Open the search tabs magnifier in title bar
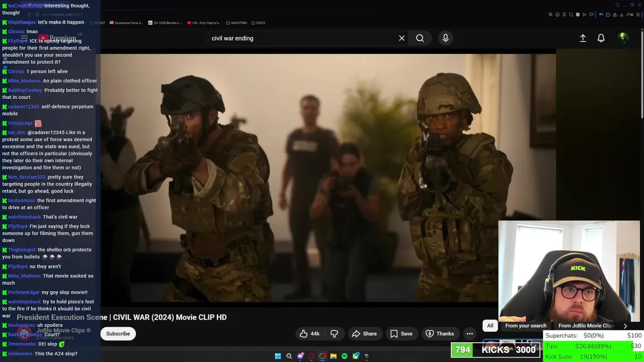The width and height of the screenshot is (644, 362). pyautogui.click(x=617, y=5)
